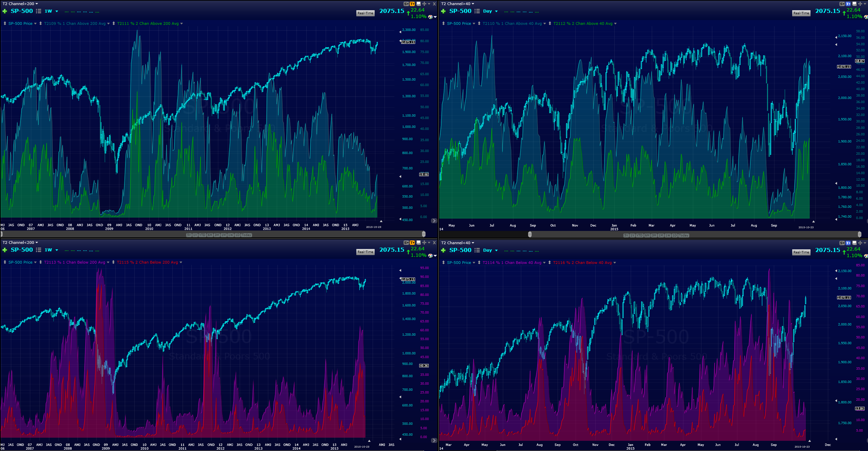Click up-down arrows before T2116 indicator label
868x451 pixels.
point(549,263)
